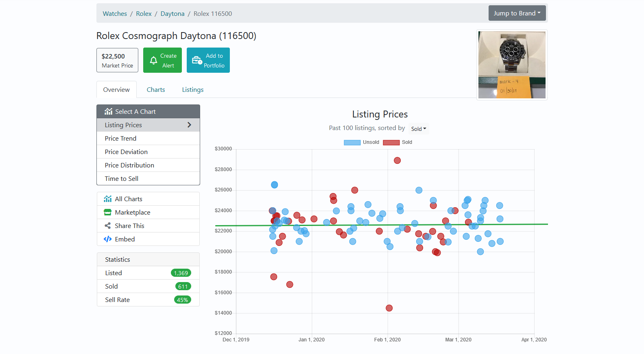This screenshot has height=354, width=644.
Task: Open the Embed link
Action: tap(148, 239)
